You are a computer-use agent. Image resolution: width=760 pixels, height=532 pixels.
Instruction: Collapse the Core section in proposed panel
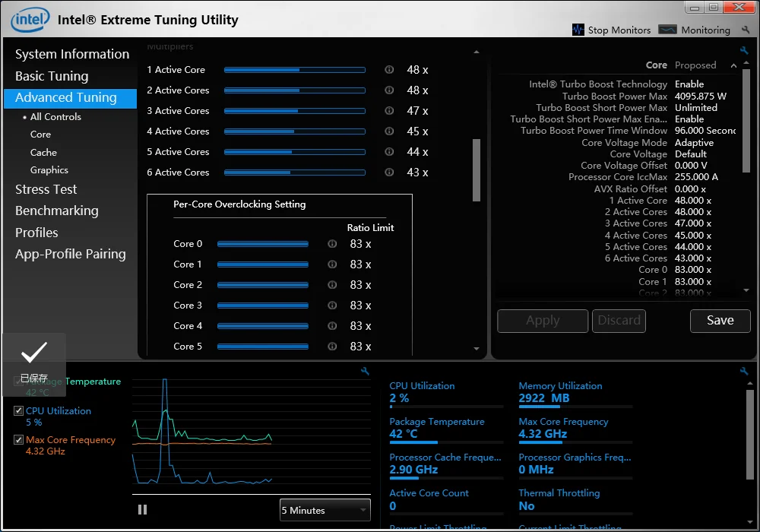coord(733,65)
